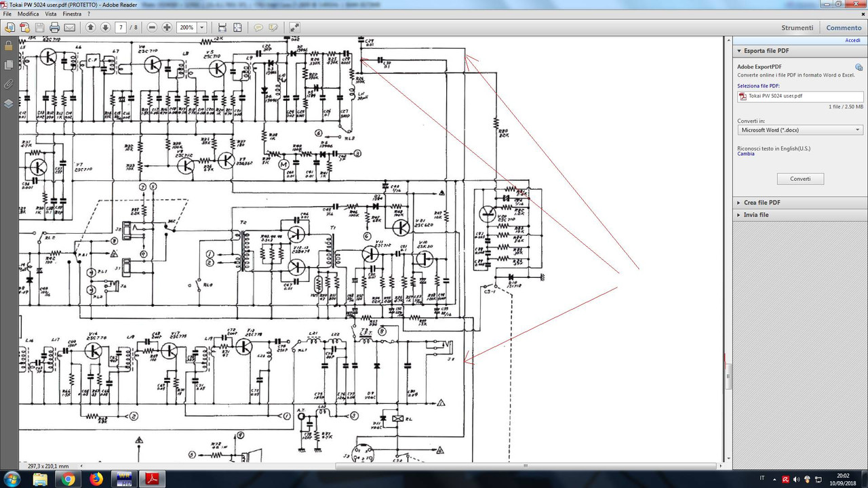Expand the Invia file section
The width and height of the screenshot is (868, 488).
click(799, 215)
